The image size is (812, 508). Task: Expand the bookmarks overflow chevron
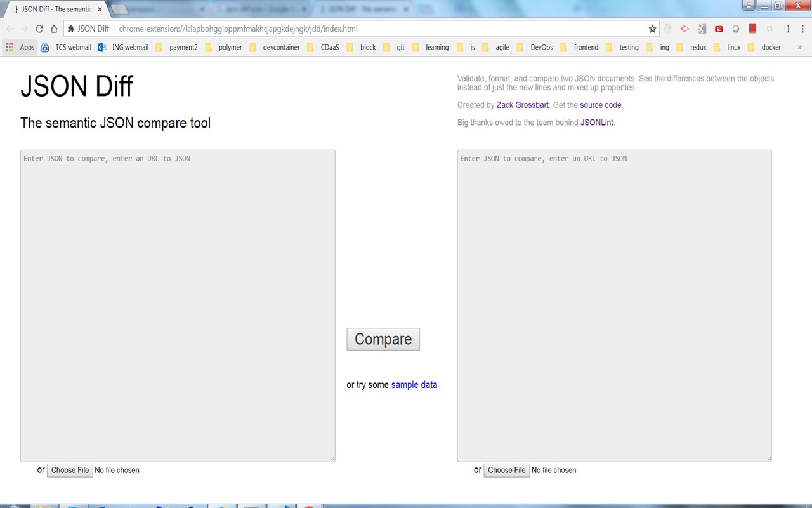tap(801, 47)
